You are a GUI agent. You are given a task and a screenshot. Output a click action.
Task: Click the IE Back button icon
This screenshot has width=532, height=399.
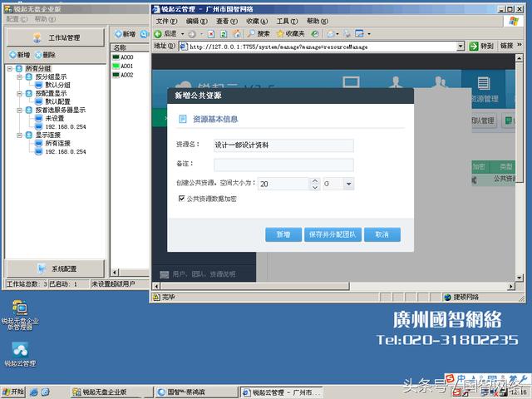[158, 33]
